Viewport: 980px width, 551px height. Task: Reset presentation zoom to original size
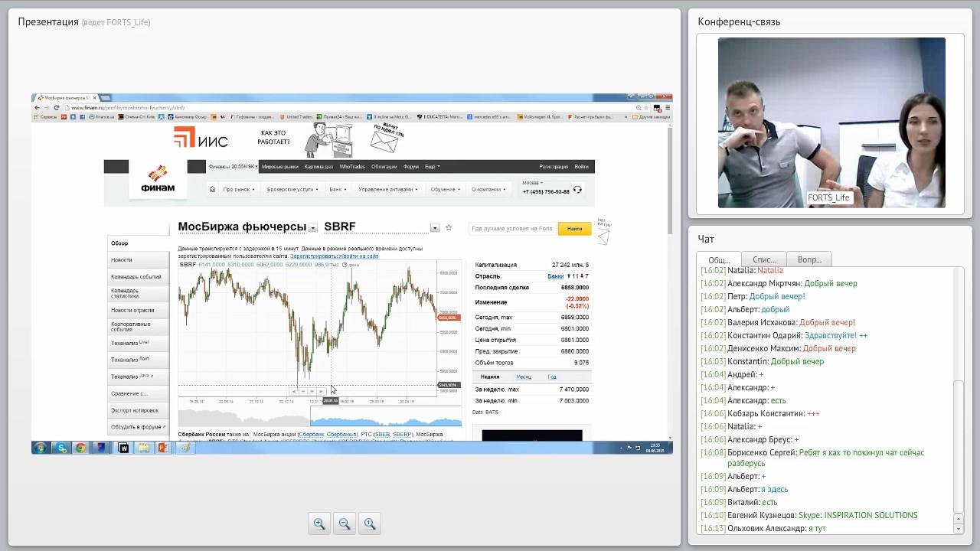click(370, 523)
